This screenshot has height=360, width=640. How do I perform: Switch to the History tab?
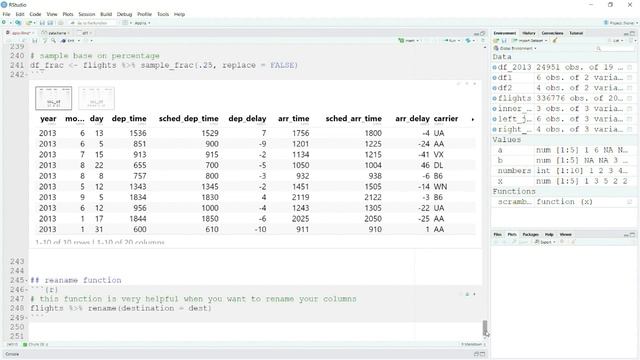coord(529,33)
